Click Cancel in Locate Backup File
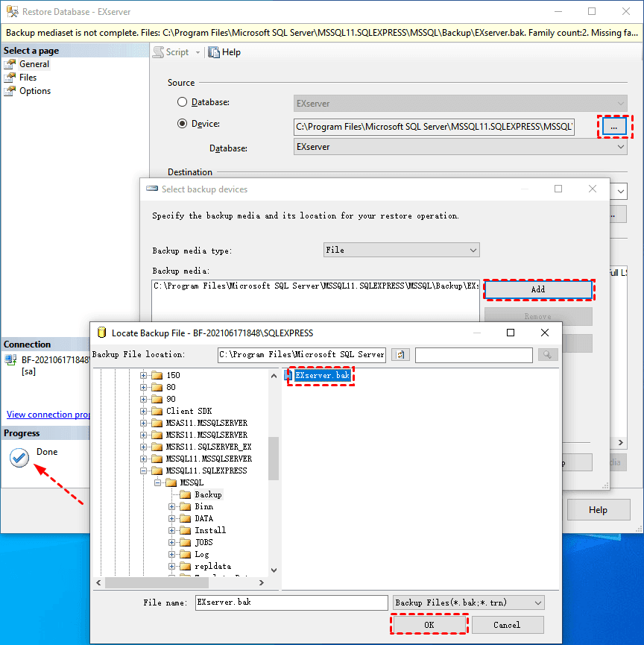The image size is (644, 645). click(507, 625)
